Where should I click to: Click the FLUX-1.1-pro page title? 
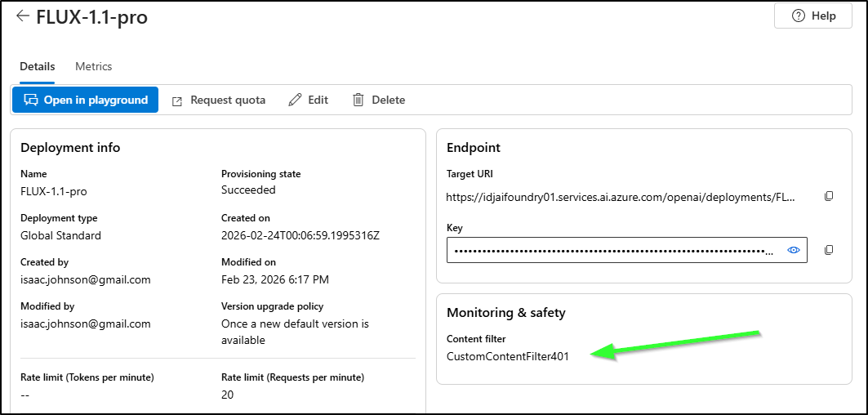click(x=92, y=16)
